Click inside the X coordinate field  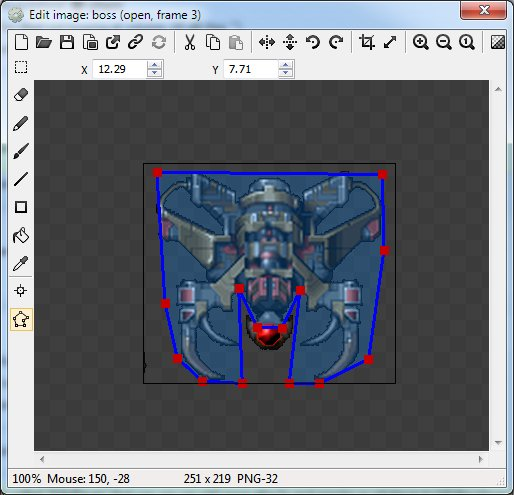(119, 69)
